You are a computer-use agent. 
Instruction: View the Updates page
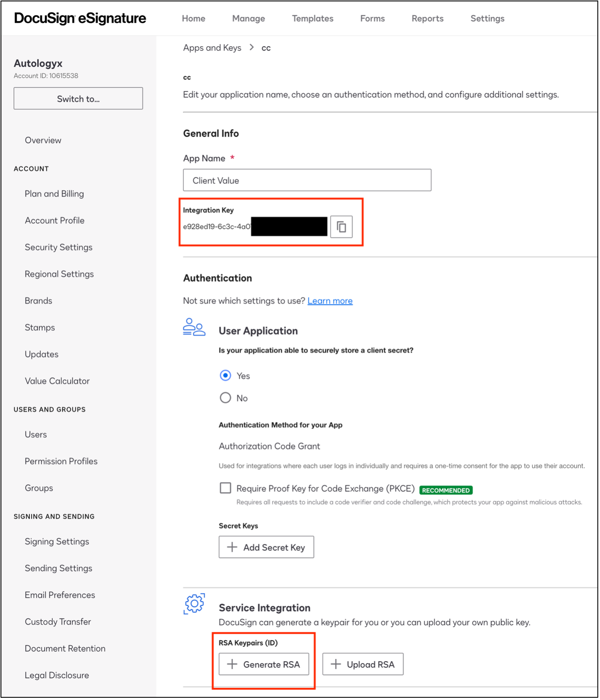coord(42,355)
